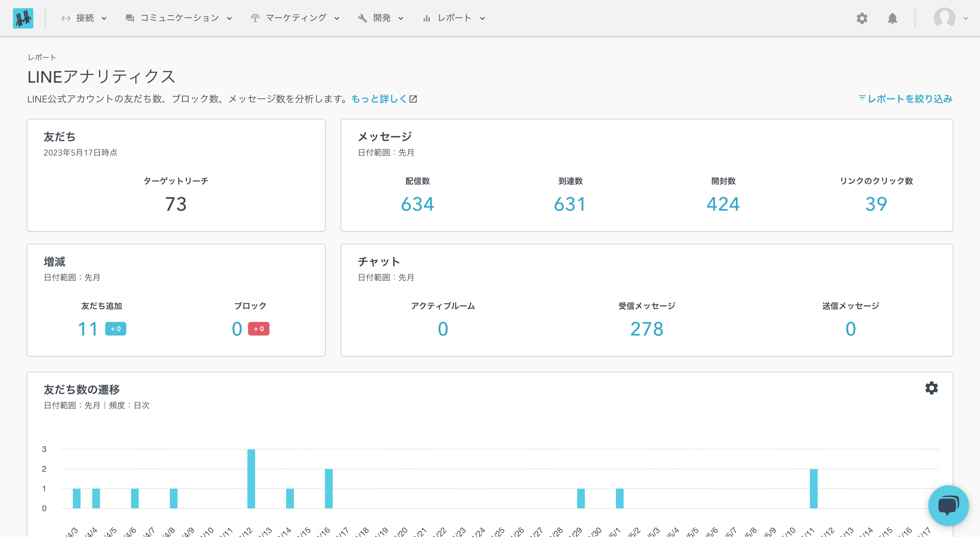The image size is (980, 537).
Task: Click the 配信数 value 634
Action: [x=417, y=204]
